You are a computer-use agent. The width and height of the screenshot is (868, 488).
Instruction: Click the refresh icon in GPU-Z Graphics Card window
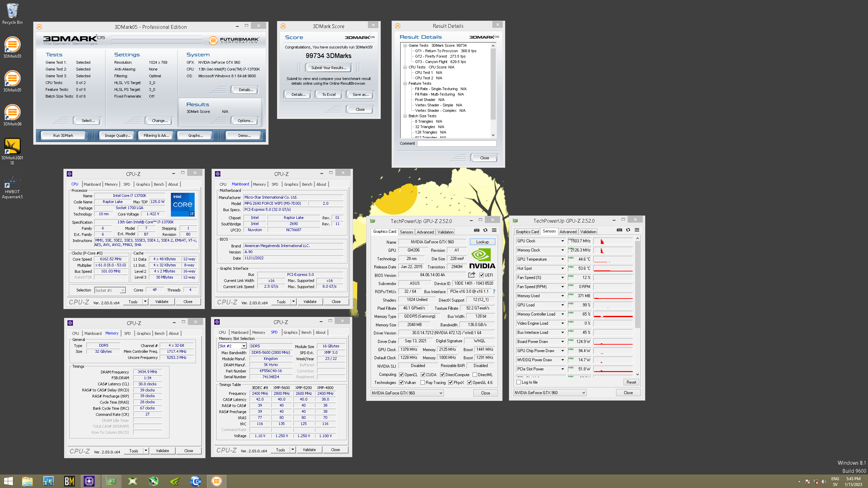[486, 230]
